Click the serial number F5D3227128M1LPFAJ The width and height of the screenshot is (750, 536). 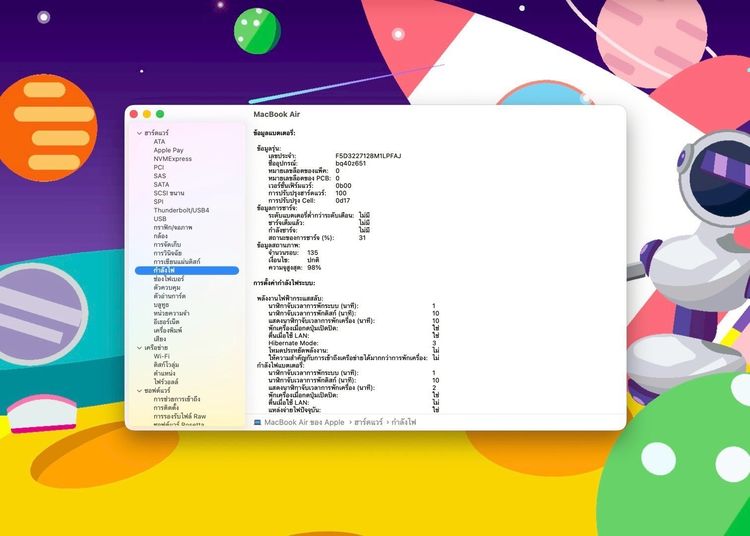(x=368, y=156)
